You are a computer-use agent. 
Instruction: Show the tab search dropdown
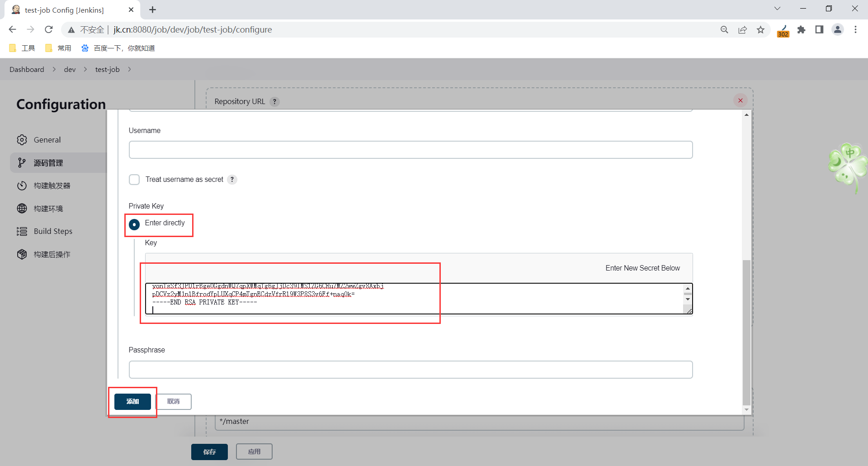tap(777, 9)
